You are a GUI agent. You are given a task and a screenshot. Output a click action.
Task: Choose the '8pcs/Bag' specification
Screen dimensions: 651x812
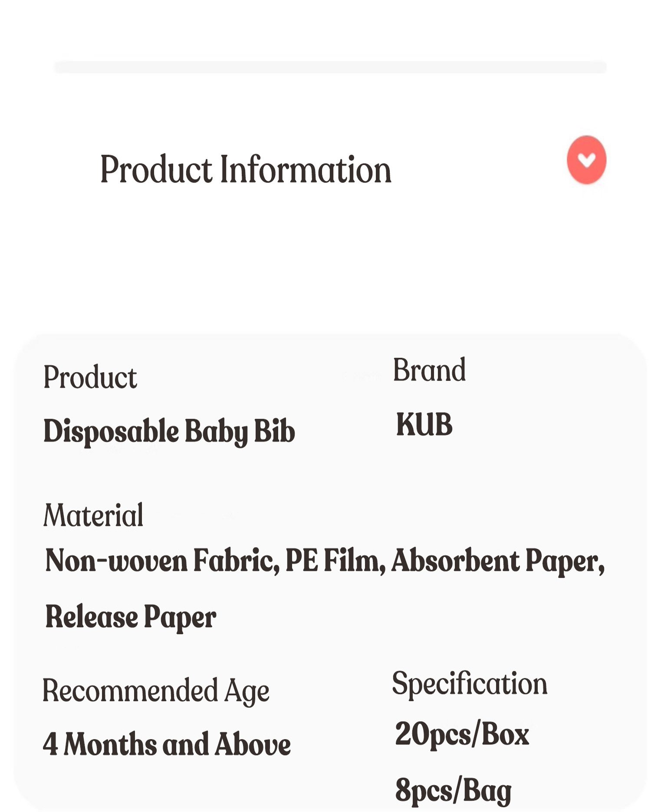453,790
